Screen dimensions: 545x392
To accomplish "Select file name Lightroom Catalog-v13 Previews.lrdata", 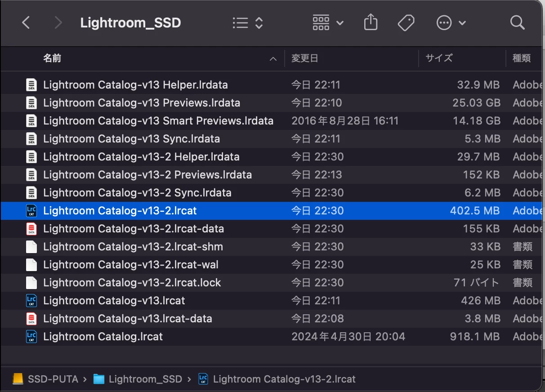I will pyautogui.click(x=142, y=103).
